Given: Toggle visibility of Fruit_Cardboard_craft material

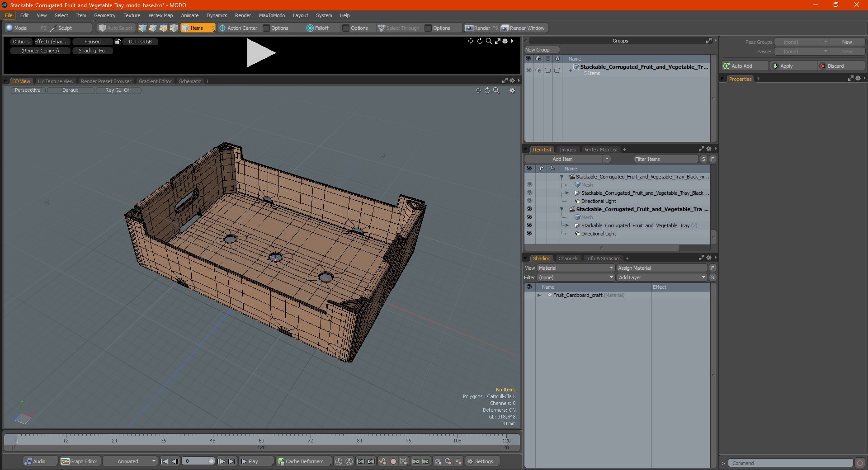Looking at the screenshot, I should point(529,295).
